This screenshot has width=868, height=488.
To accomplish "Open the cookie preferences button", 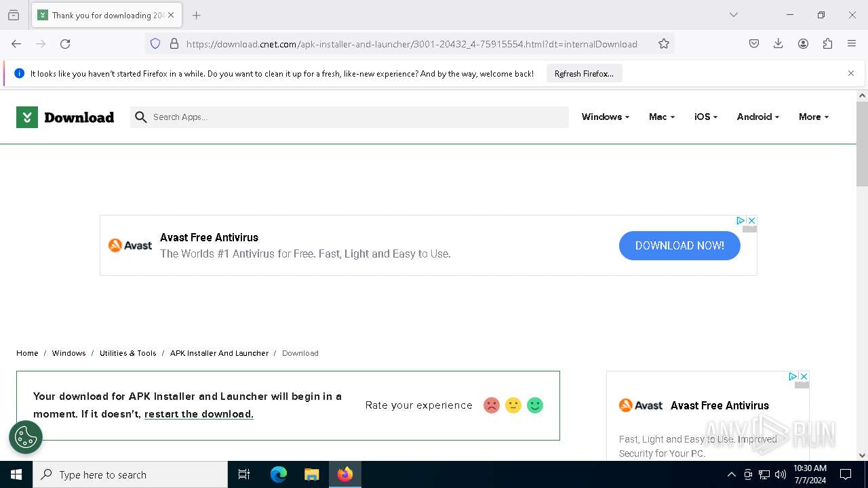I will click(x=26, y=437).
